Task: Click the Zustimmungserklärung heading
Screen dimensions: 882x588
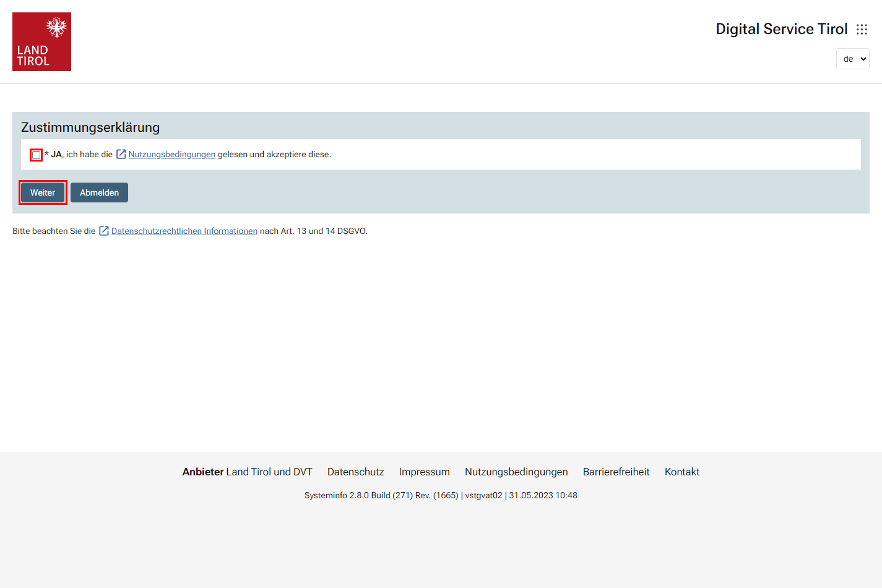Action: (90, 127)
